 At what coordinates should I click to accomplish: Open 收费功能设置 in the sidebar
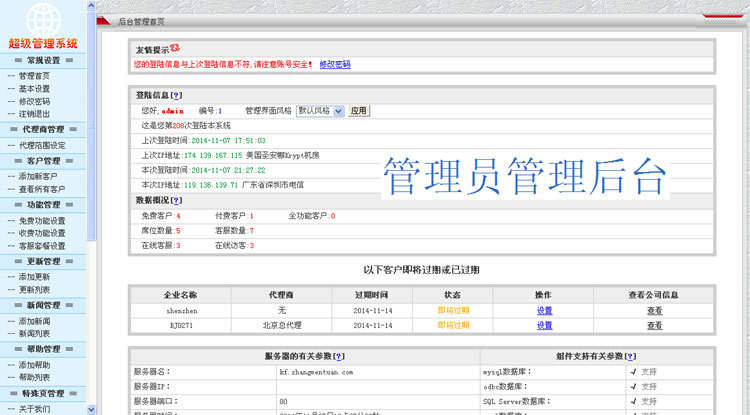pos(42,233)
